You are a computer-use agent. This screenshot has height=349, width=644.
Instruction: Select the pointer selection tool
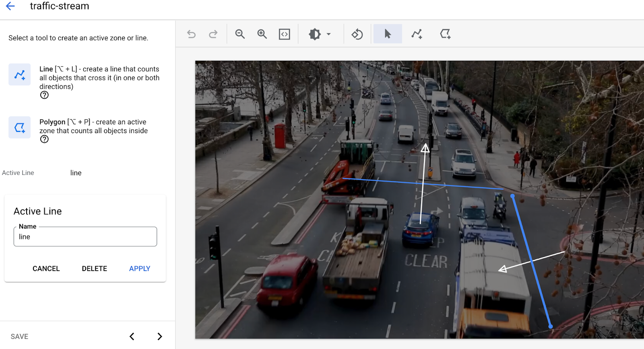click(x=388, y=34)
